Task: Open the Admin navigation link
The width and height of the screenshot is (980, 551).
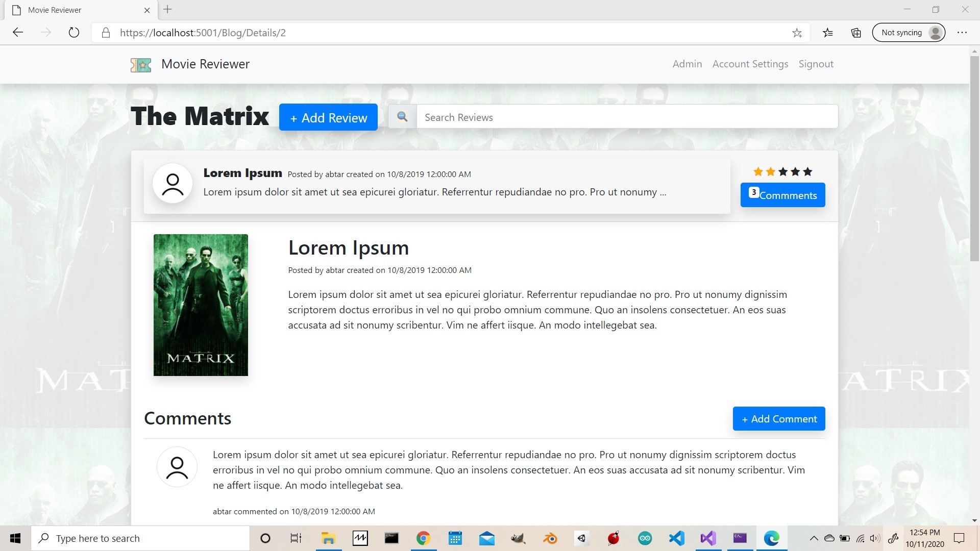Action: point(687,64)
